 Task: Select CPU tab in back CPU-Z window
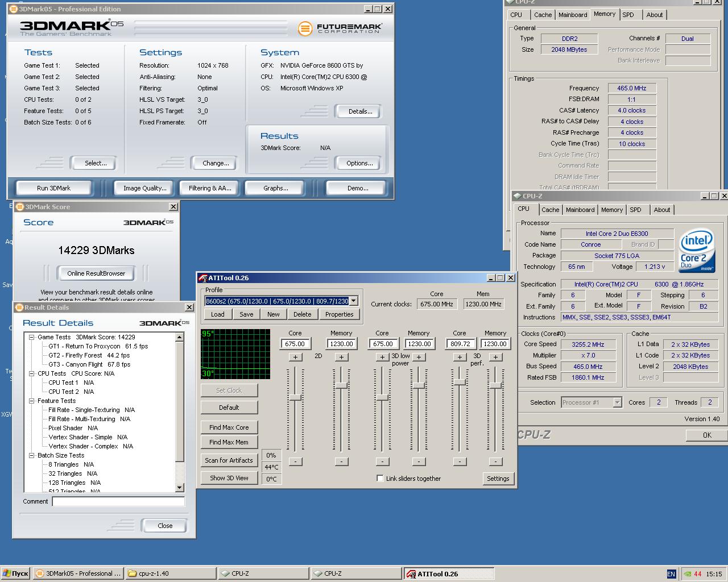click(x=516, y=15)
